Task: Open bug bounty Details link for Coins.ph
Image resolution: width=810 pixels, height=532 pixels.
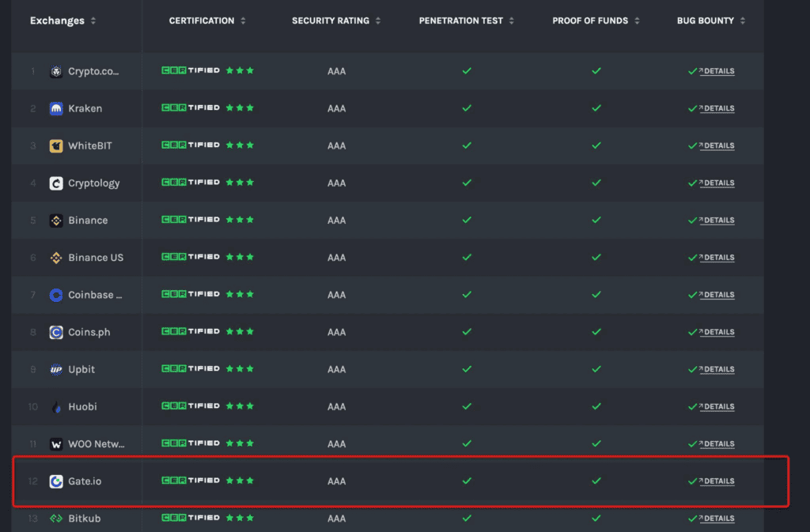Action: 717,332
